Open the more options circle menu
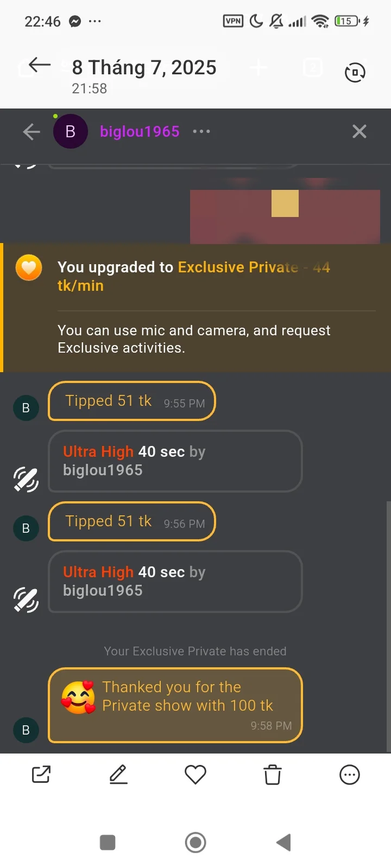The image size is (391, 868). (349, 775)
